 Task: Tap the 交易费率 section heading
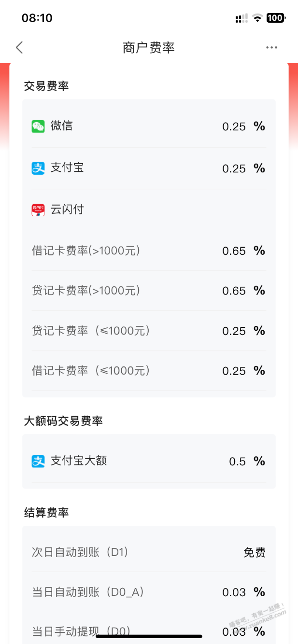(46, 86)
